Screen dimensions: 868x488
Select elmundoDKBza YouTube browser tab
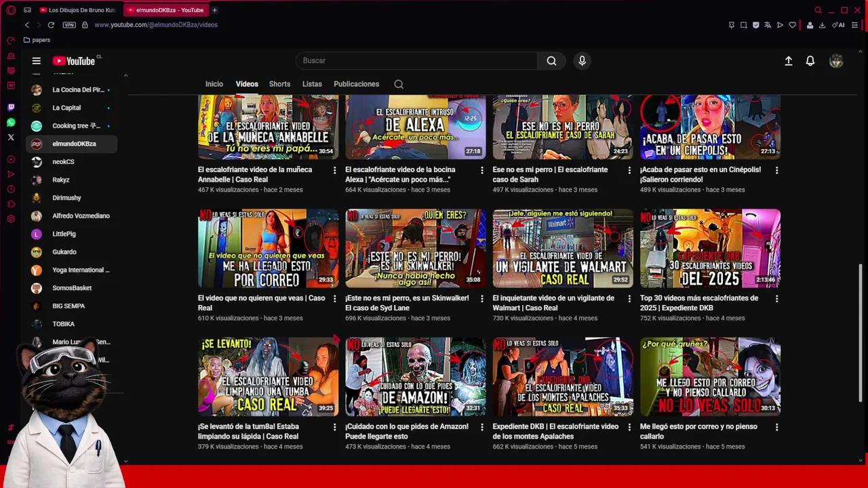point(166,10)
